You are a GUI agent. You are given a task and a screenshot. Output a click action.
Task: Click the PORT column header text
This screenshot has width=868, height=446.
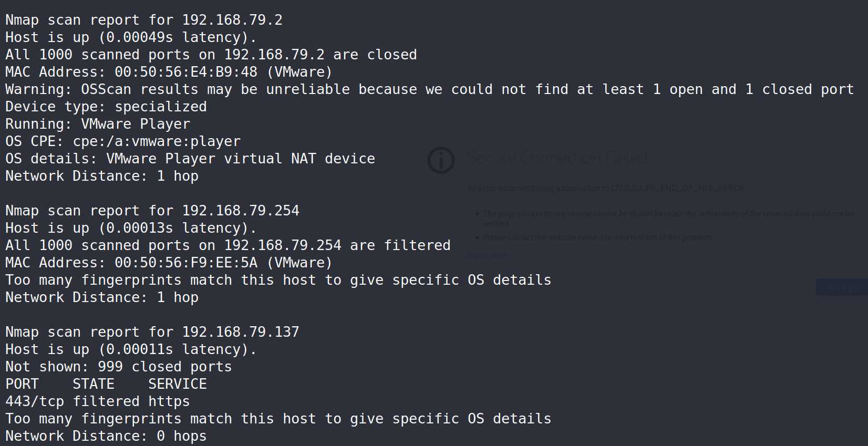click(x=22, y=384)
